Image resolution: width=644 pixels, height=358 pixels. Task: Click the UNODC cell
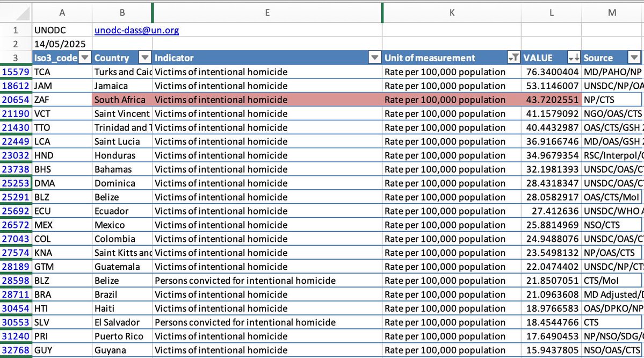point(62,30)
